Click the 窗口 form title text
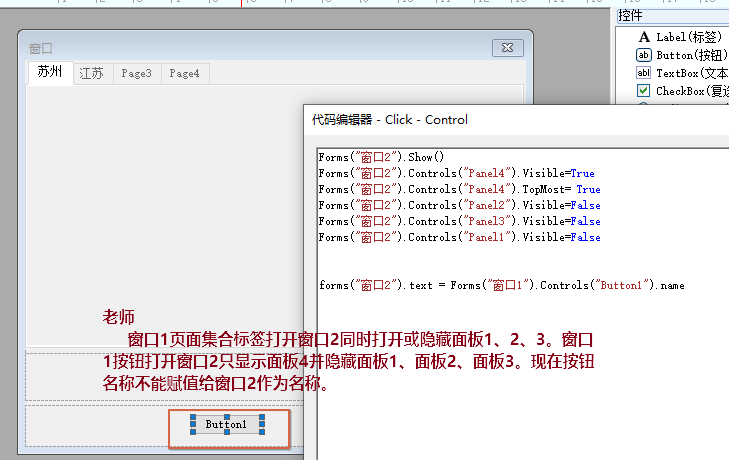729x460 pixels. pyautogui.click(x=40, y=48)
